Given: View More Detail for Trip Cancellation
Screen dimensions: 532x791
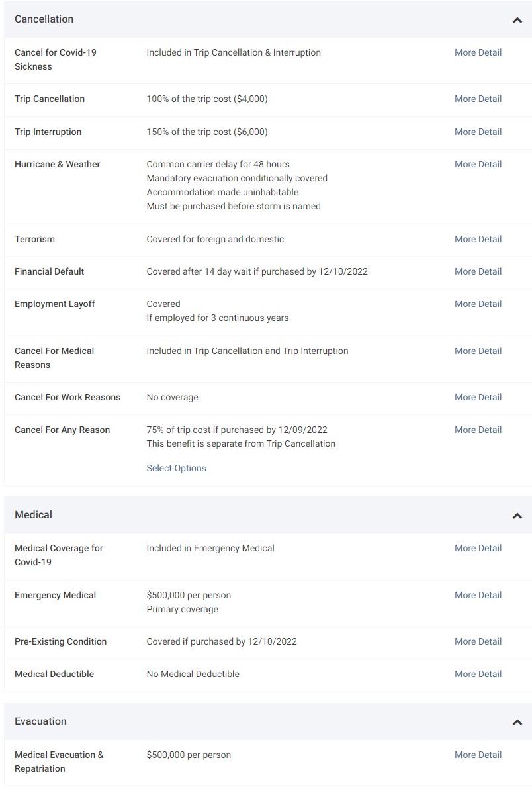Looking at the screenshot, I should pyautogui.click(x=478, y=99).
